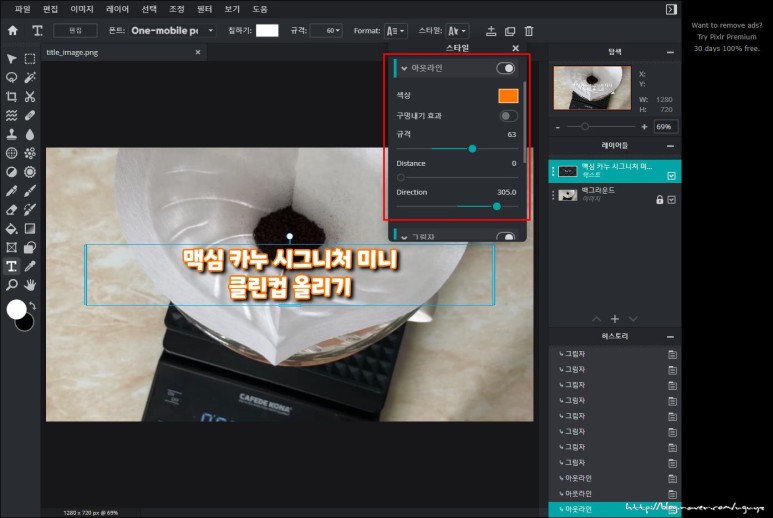
Task: Open the 스타일 text style dropdown
Action: click(457, 31)
